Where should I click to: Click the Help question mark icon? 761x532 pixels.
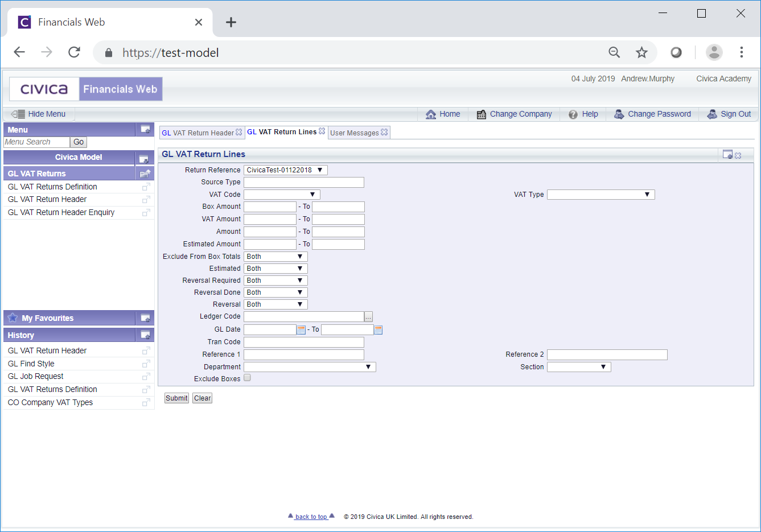tap(573, 114)
